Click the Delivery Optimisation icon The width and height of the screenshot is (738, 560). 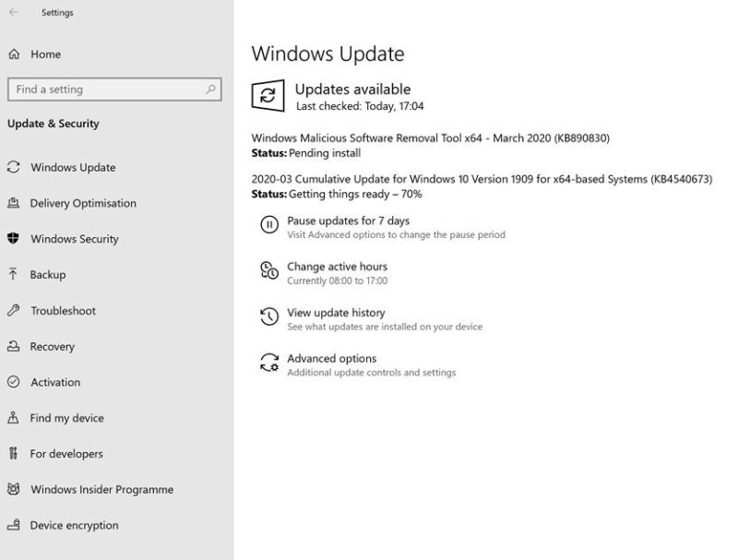click(14, 203)
